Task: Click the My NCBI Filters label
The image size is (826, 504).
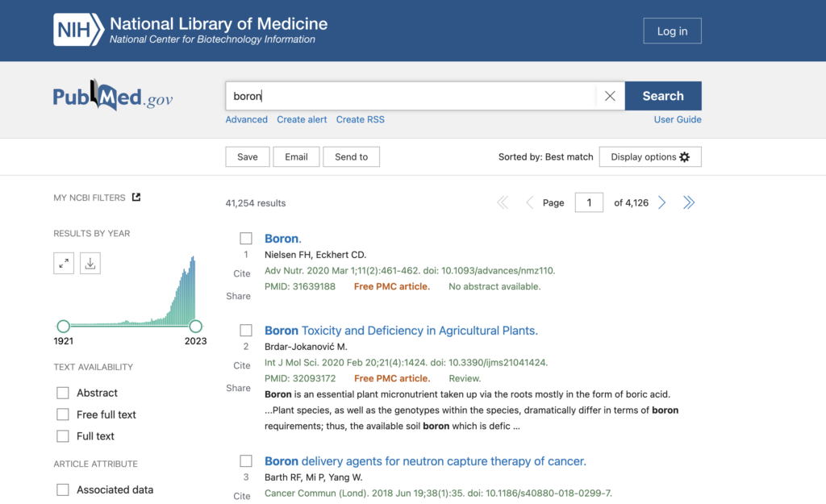Action: point(89,198)
